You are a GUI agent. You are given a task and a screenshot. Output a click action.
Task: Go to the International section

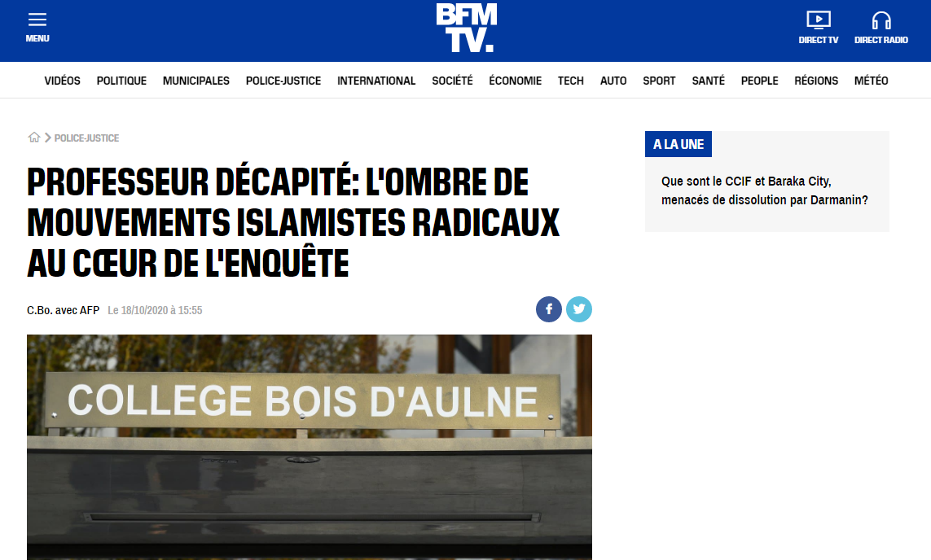[376, 81]
